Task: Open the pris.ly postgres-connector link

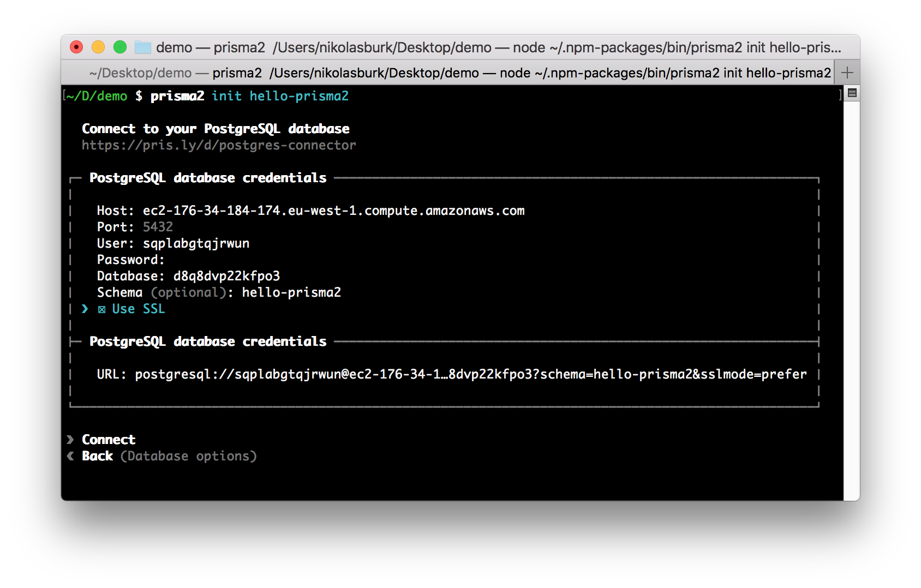Action: pyautogui.click(x=219, y=145)
